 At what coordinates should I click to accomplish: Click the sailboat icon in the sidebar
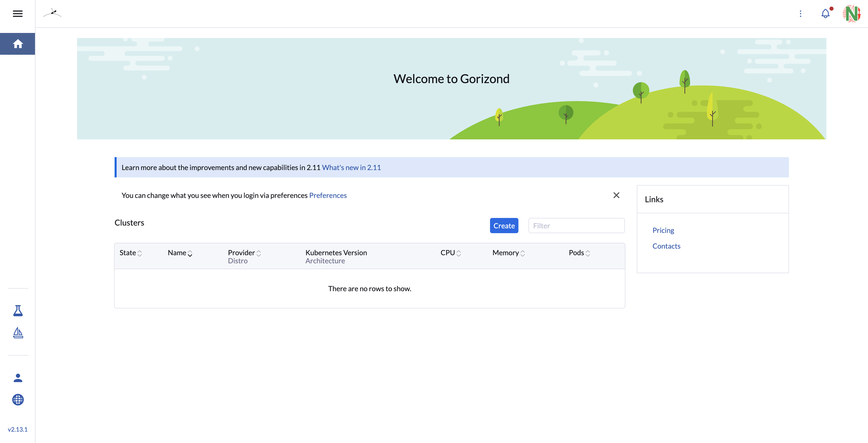tap(18, 333)
